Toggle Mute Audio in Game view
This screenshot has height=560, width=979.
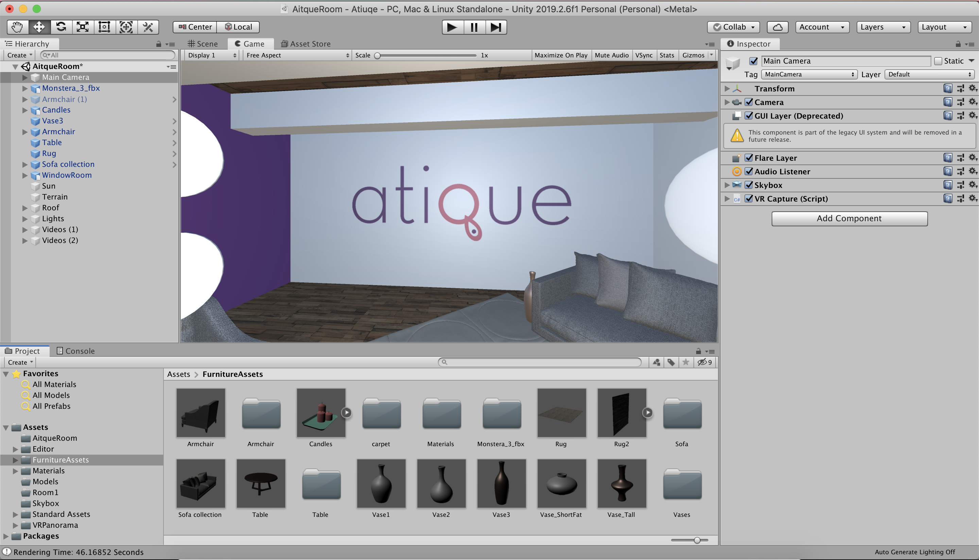tap(612, 55)
